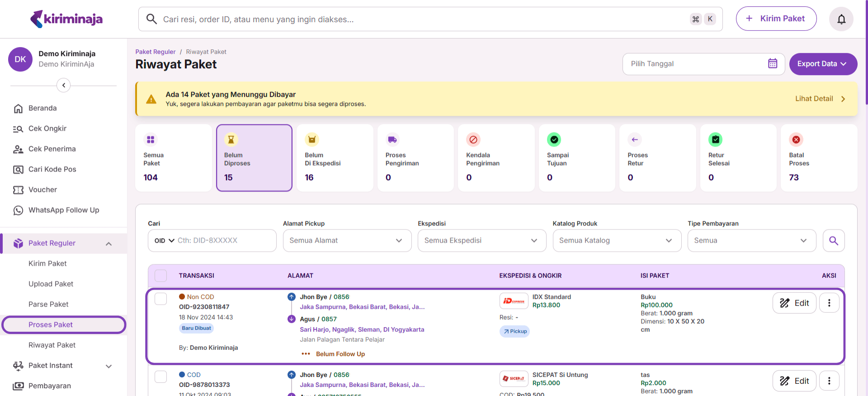Open the Export Data dropdown button

823,64
